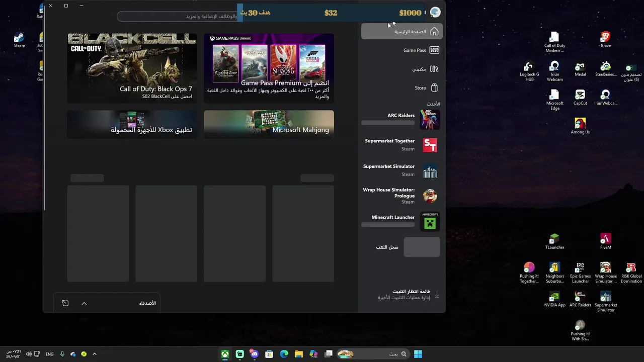Open File Explorer from taskbar
This screenshot has height=362, width=644.
[x=299, y=354]
